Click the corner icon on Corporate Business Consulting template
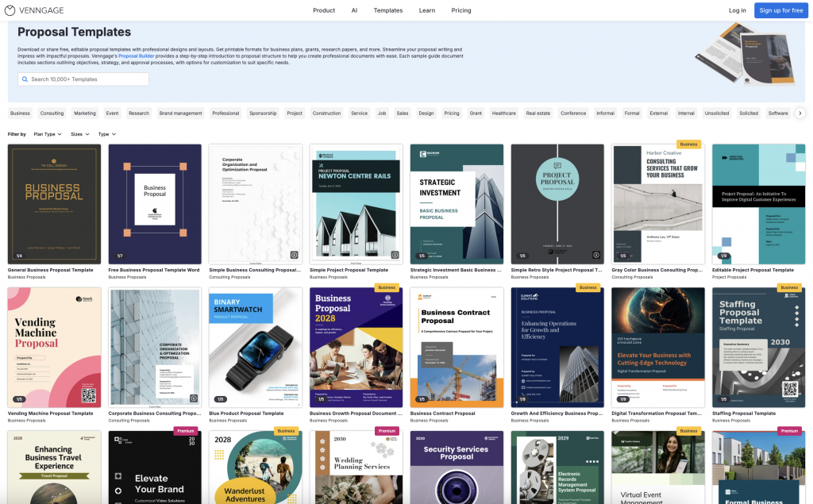This screenshot has width=813, height=504. pyautogui.click(x=194, y=398)
